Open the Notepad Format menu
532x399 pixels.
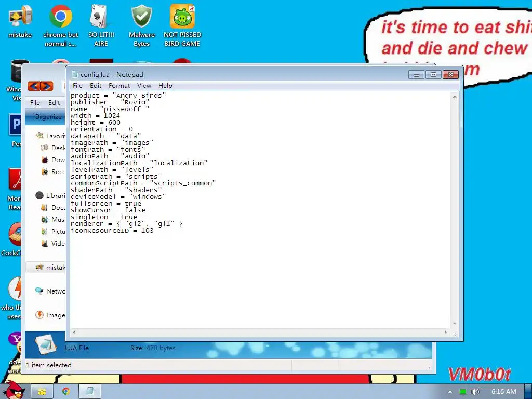point(119,86)
